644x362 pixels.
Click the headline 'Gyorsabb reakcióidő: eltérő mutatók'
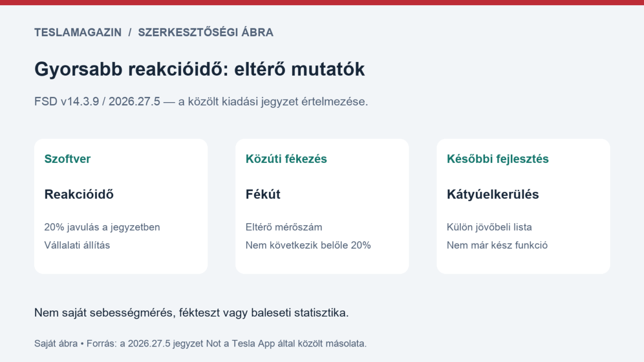coord(199,69)
